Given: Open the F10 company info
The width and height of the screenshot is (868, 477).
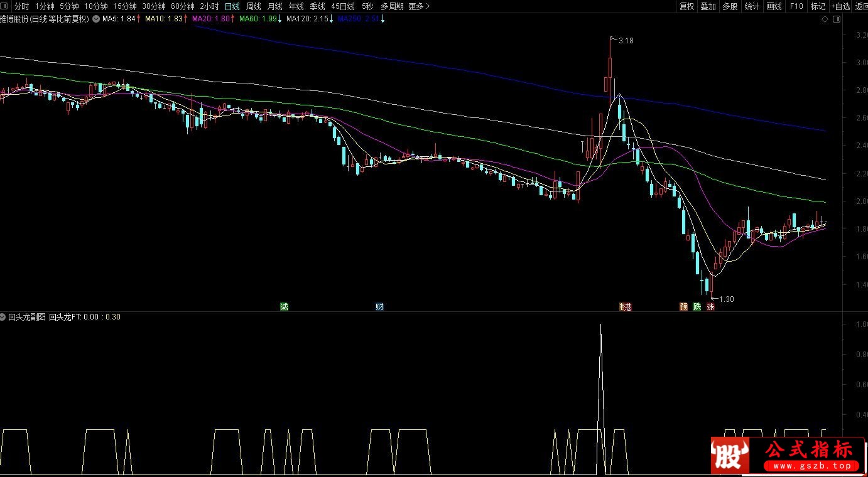Looking at the screenshot, I should pos(796,6).
